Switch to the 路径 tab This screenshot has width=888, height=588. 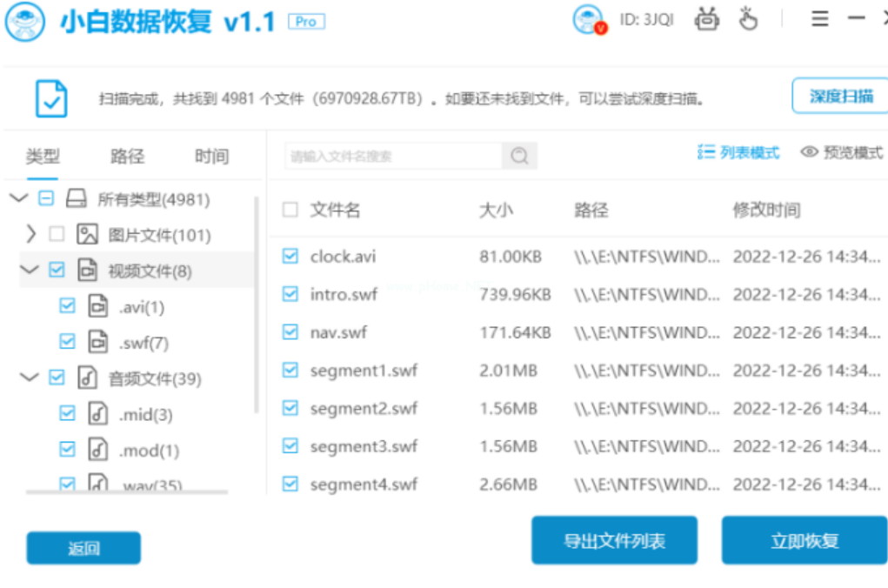tap(127, 157)
